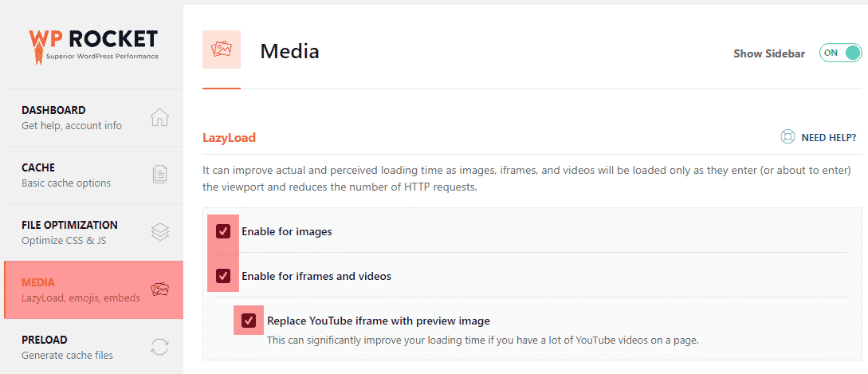Click the Cache document icon

pyautogui.click(x=160, y=175)
